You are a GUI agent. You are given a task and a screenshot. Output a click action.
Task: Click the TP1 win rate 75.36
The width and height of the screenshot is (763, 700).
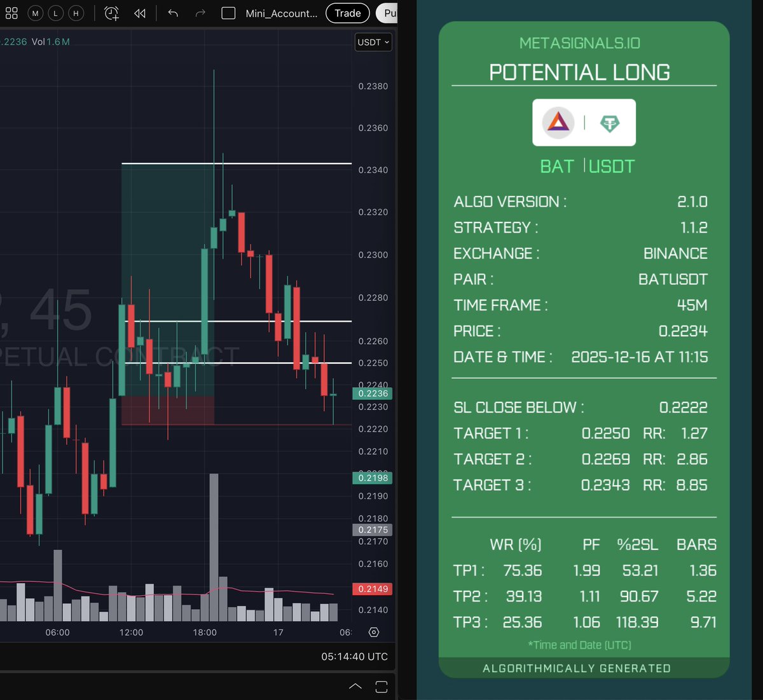pyautogui.click(x=523, y=571)
